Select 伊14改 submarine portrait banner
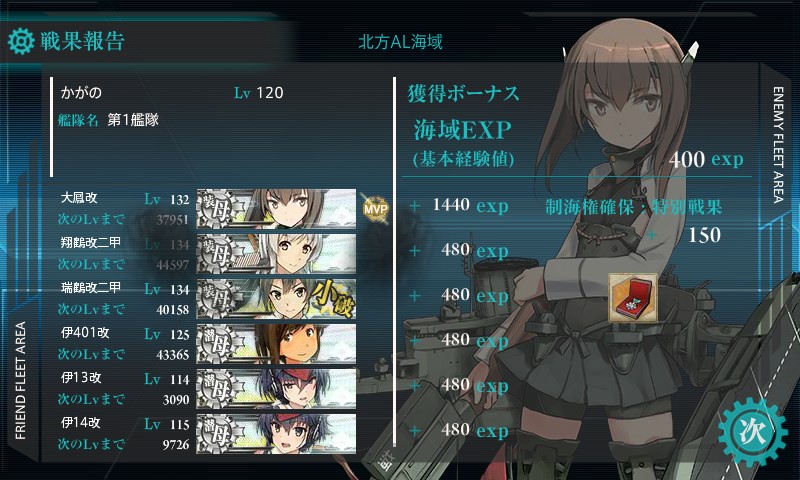This screenshot has width=800, height=480. click(x=276, y=434)
